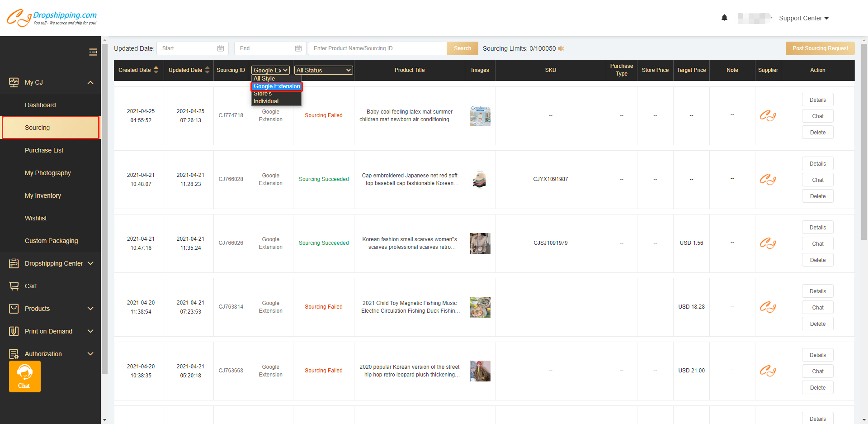Screen dimensions: 868x424
Task: Click the notification bell icon
Action: click(724, 18)
